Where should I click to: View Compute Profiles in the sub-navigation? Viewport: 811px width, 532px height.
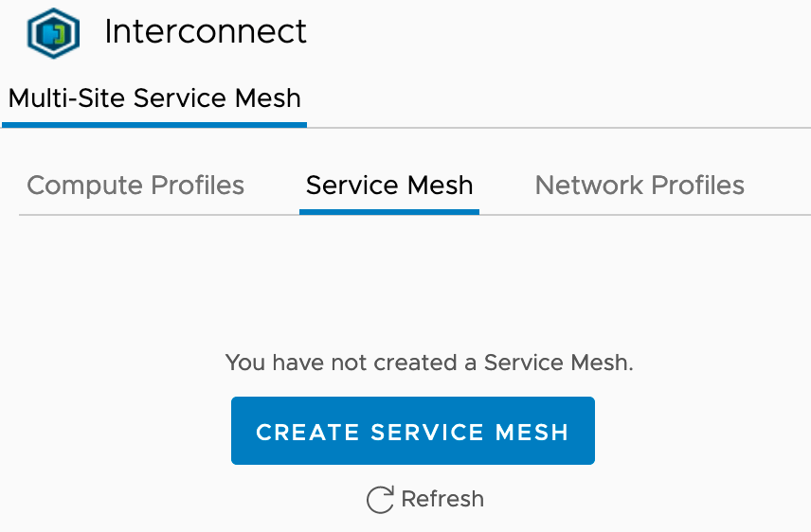pyautogui.click(x=135, y=186)
